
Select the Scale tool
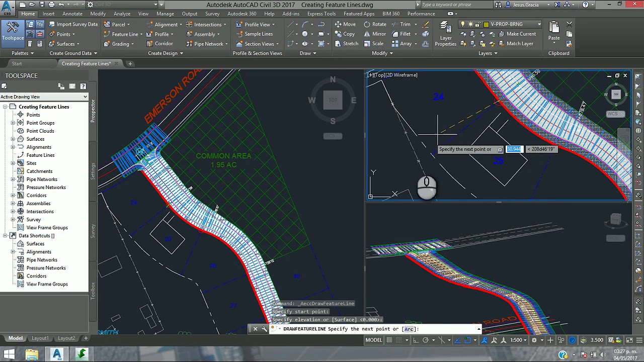(x=373, y=44)
